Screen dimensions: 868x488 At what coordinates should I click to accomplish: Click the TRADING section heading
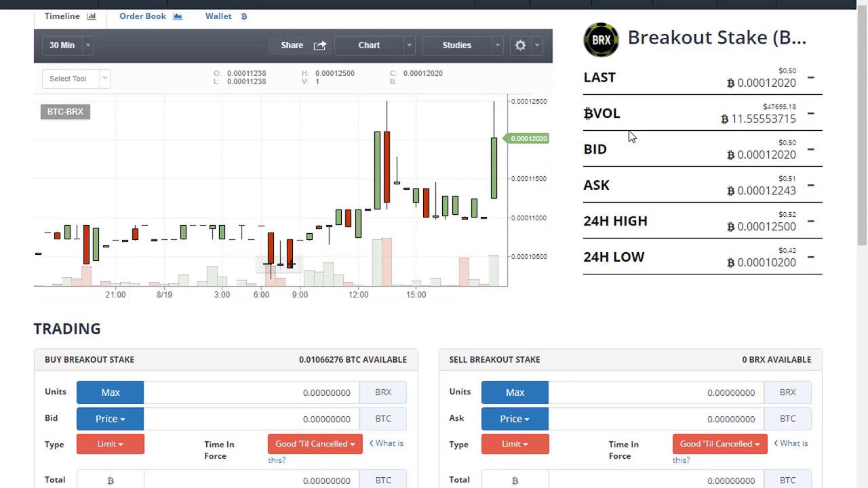pyautogui.click(x=67, y=329)
